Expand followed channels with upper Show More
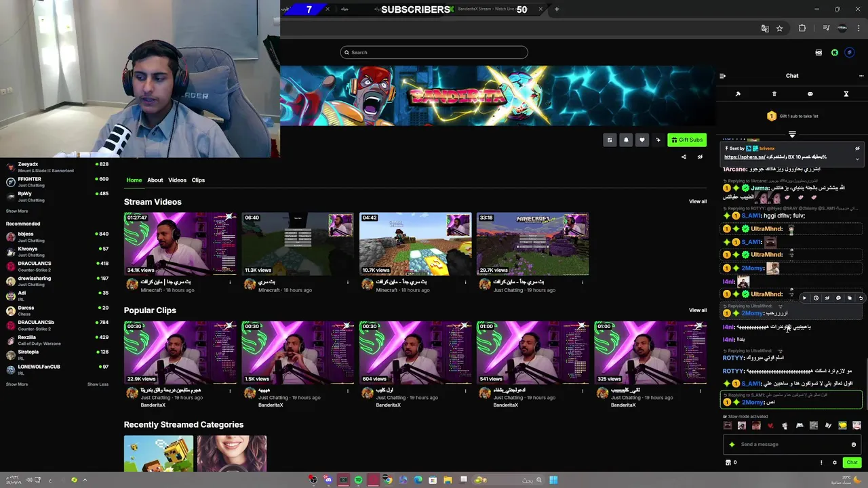This screenshot has height=488, width=868. [x=17, y=211]
